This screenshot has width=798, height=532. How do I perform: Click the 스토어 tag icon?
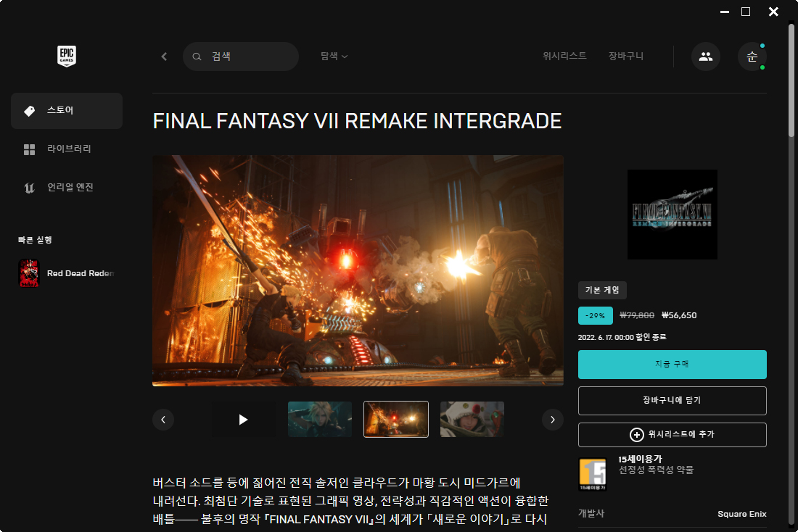pos(30,110)
